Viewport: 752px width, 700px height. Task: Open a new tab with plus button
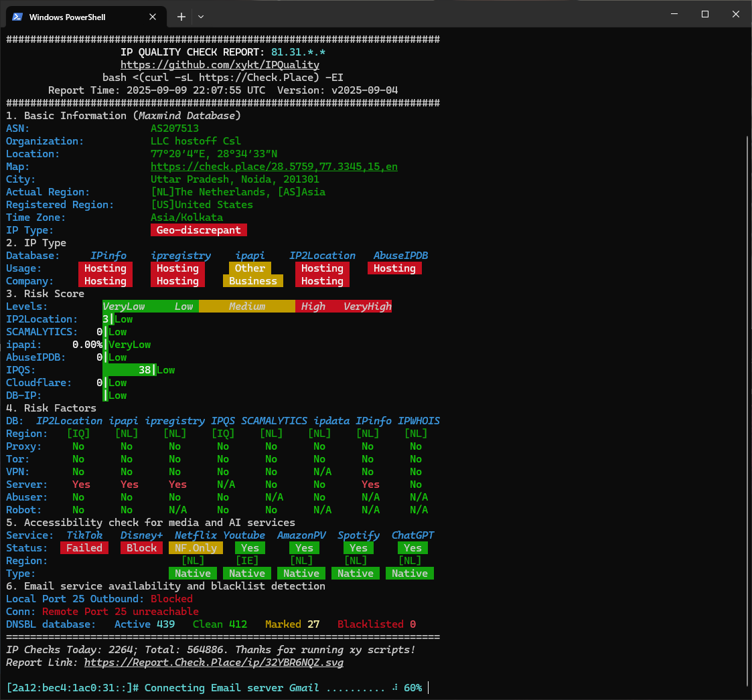click(181, 16)
